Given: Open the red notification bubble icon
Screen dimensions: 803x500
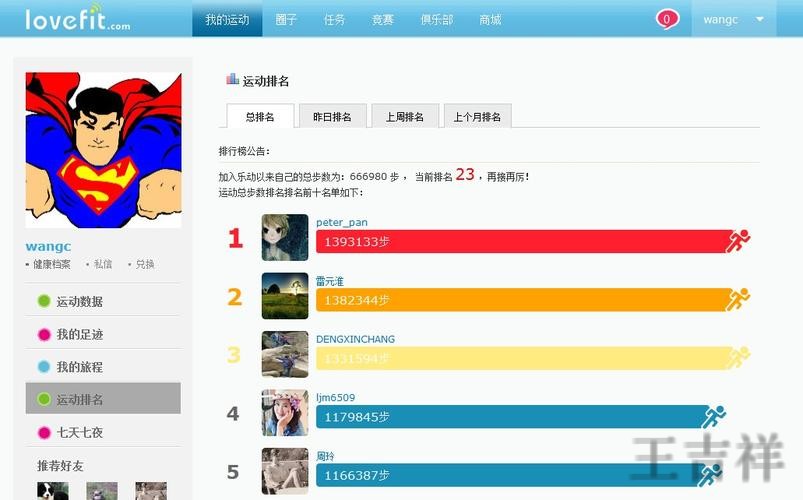Looking at the screenshot, I should pyautogui.click(x=667, y=19).
